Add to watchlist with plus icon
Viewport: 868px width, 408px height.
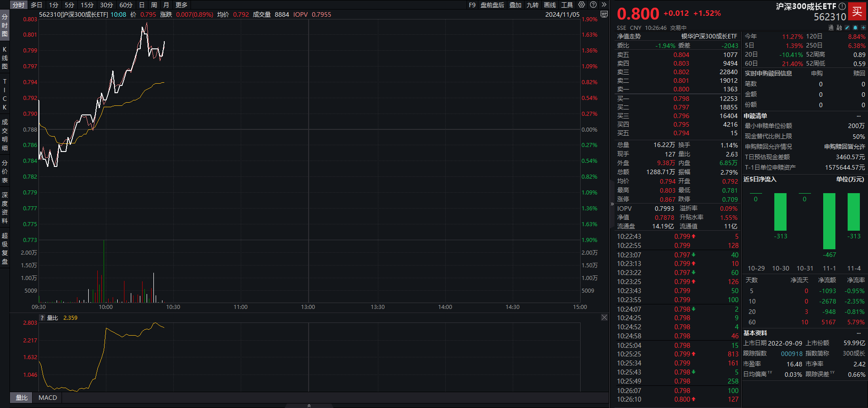[863, 28]
